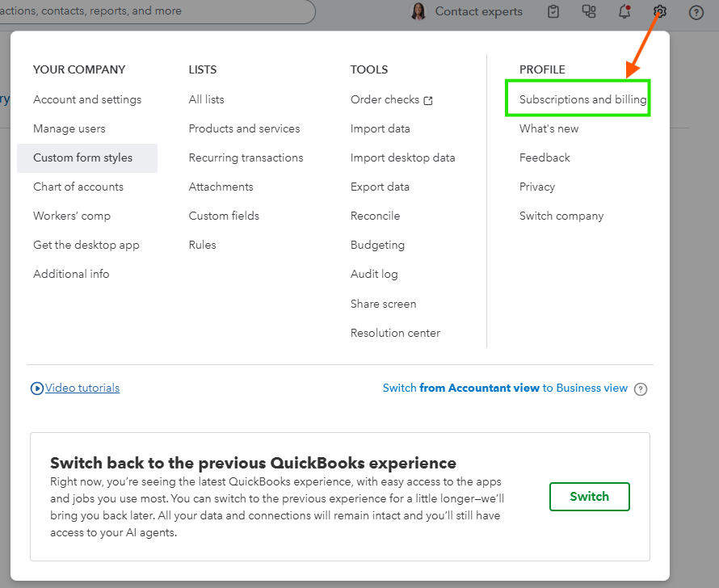
Task: Open the Audit log tool
Action: (x=374, y=274)
